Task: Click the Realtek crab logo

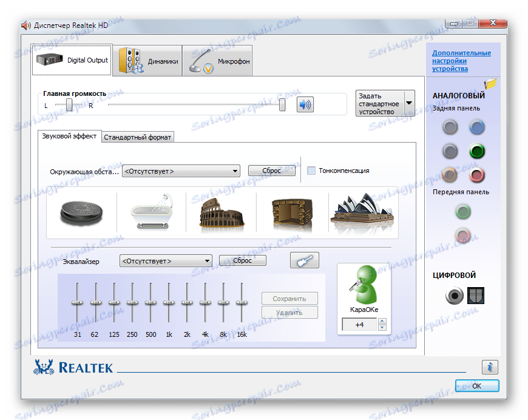Action: point(44,367)
